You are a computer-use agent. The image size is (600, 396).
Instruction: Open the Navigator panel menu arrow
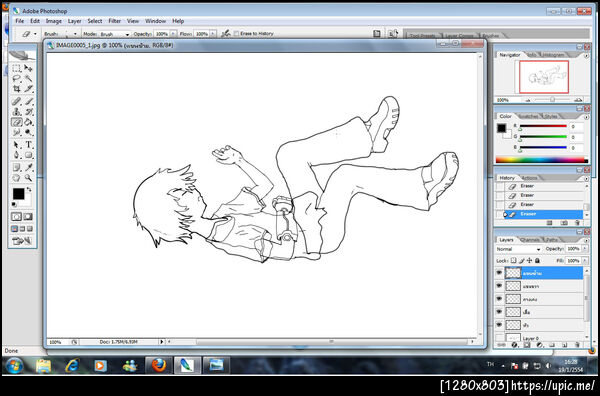586,56
